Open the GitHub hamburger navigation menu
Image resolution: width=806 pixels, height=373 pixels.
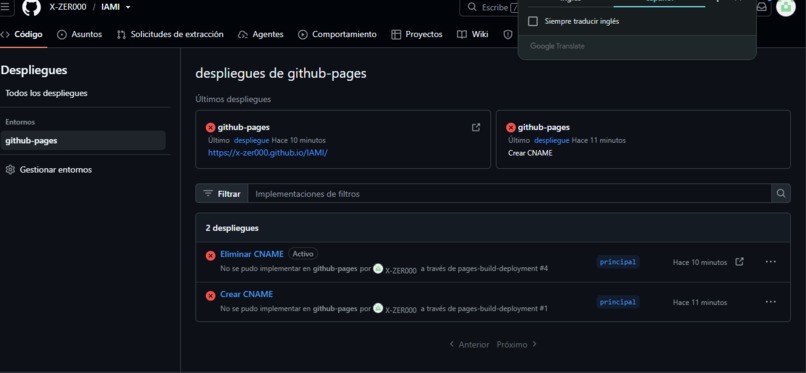[5, 7]
